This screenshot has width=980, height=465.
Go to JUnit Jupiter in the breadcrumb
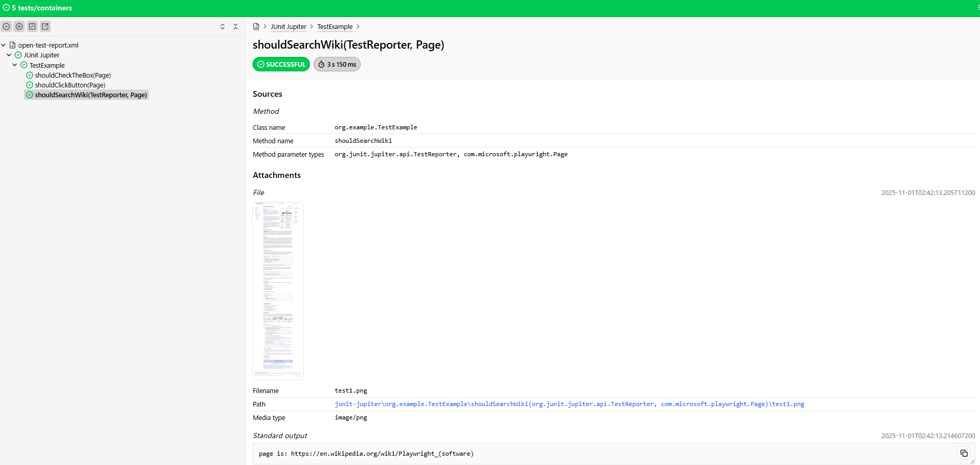click(x=288, y=26)
